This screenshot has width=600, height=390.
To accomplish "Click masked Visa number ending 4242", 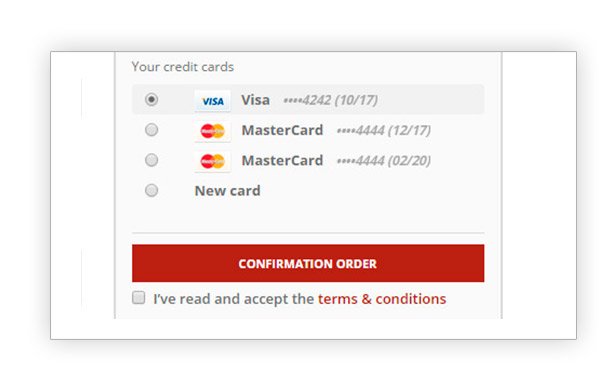I will 307,100.
